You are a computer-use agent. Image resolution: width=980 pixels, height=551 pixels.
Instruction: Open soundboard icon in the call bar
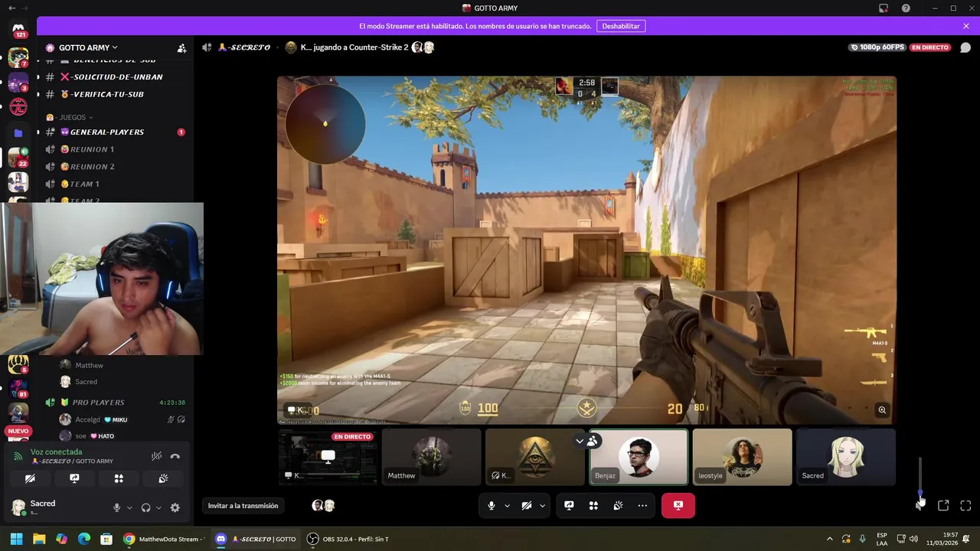point(618,506)
